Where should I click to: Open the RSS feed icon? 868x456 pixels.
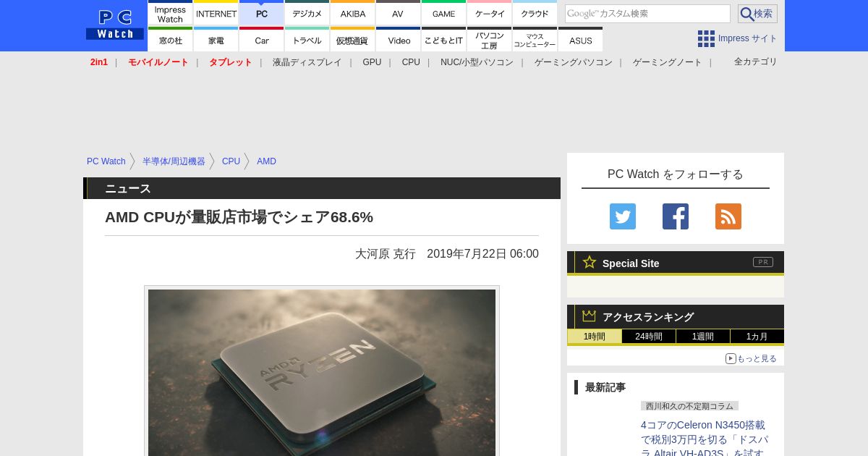[728, 216]
